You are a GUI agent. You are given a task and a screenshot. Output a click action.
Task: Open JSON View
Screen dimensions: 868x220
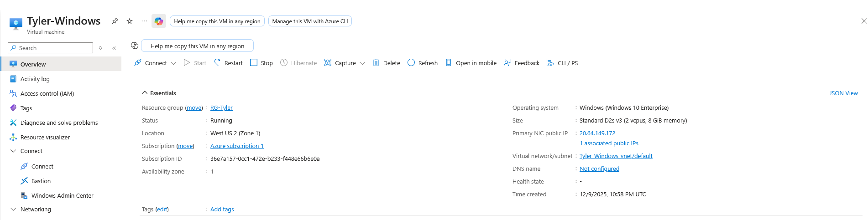point(843,93)
